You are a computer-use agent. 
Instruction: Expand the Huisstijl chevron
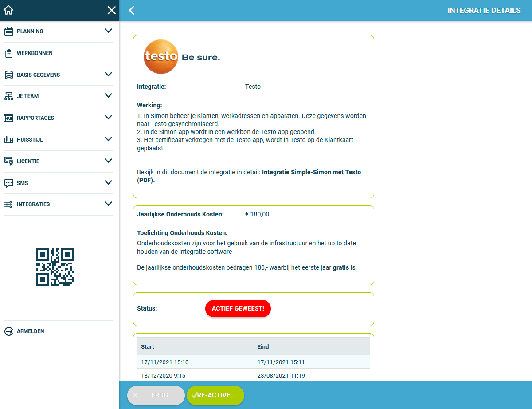click(x=109, y=139)
